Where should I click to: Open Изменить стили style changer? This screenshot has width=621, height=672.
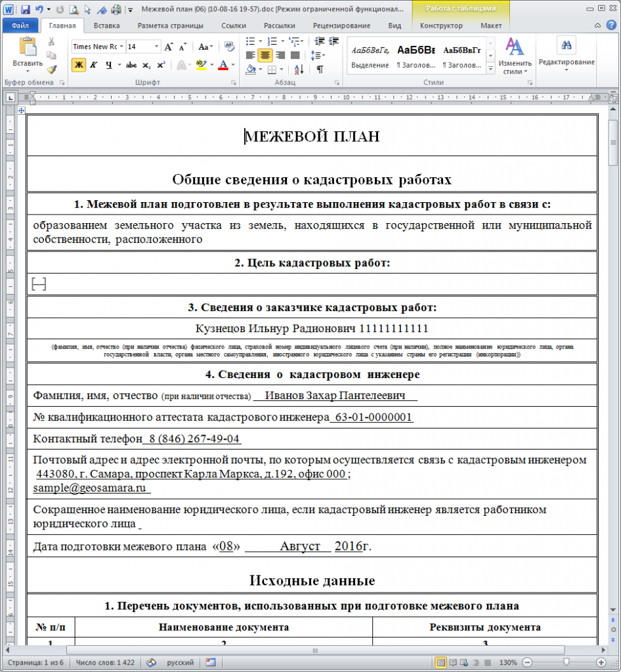(x=515, y=55)
